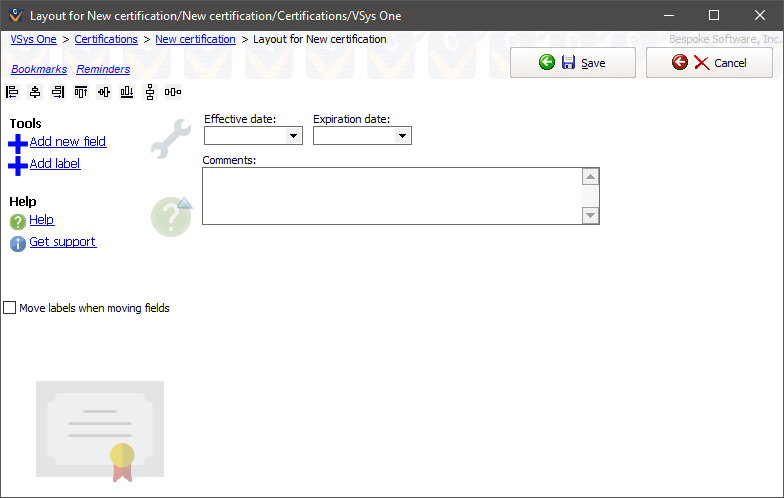Click the align left edges icon
The height and width of the screenshot is (498, 784).
click(12, 92)
